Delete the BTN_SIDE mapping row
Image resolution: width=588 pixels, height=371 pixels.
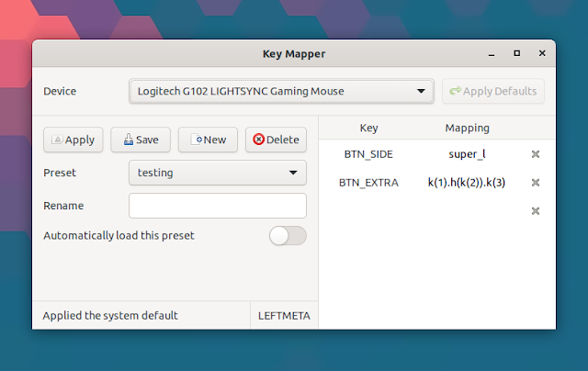tap(535, 154)
